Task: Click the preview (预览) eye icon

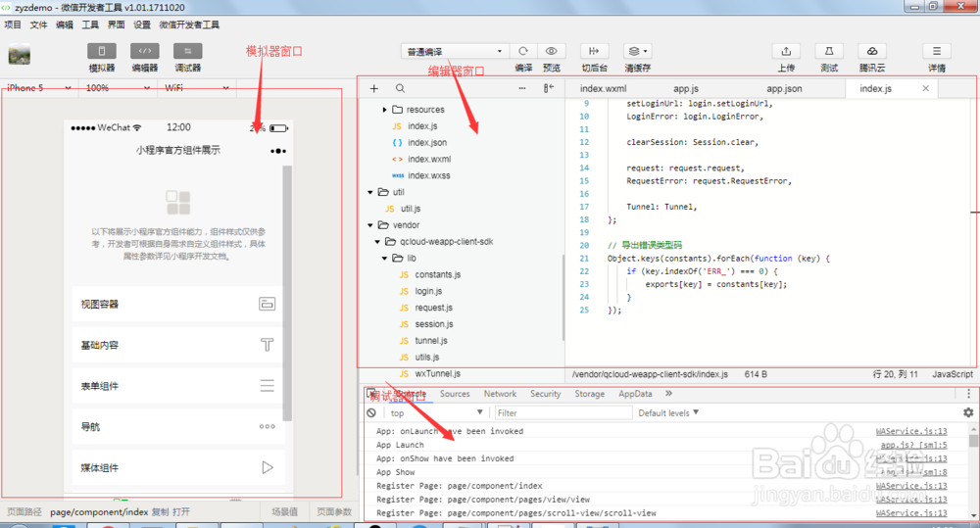Action: tap(551, 51)
